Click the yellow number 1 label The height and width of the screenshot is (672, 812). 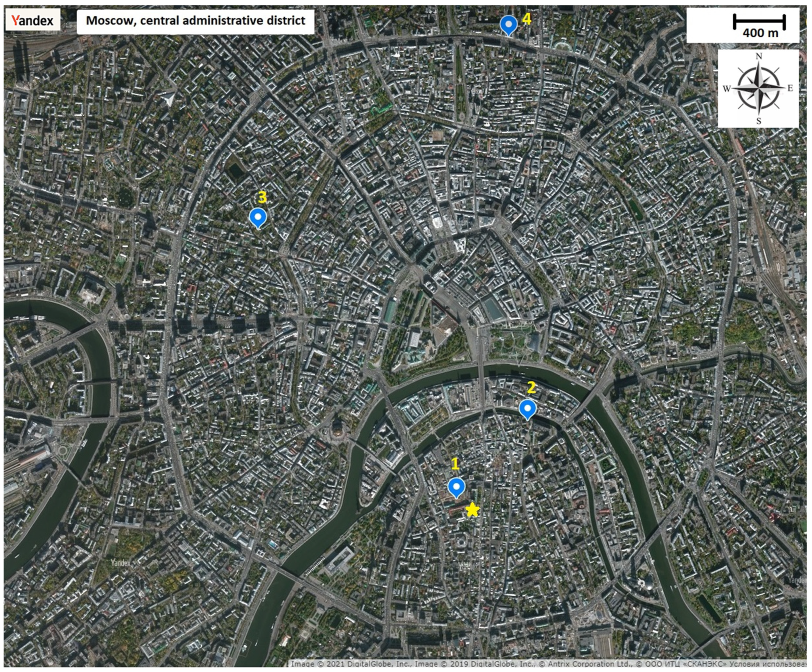pos(455,464)
